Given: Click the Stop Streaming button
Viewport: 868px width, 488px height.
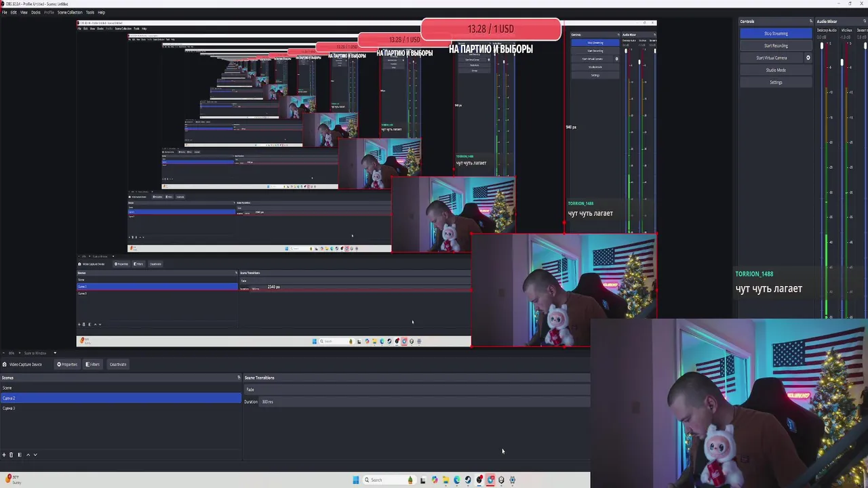Looking at the screenshot, I should [776, 33].
